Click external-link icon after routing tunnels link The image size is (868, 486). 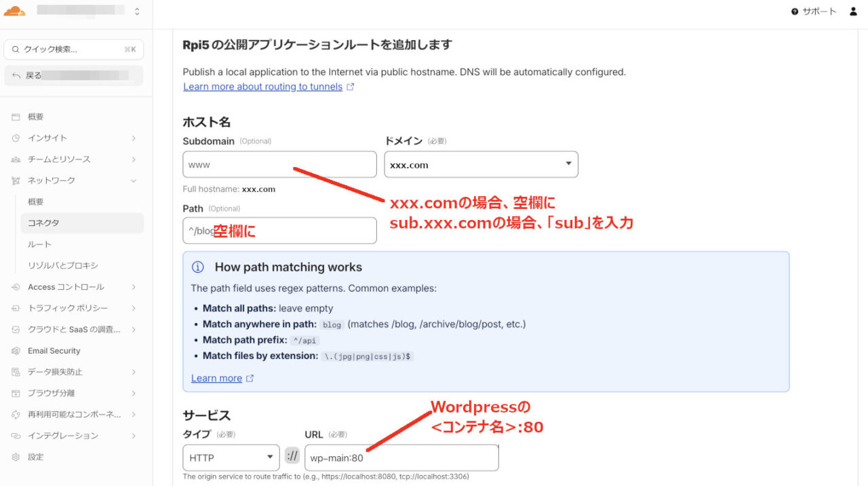click(x=350, y=87)
